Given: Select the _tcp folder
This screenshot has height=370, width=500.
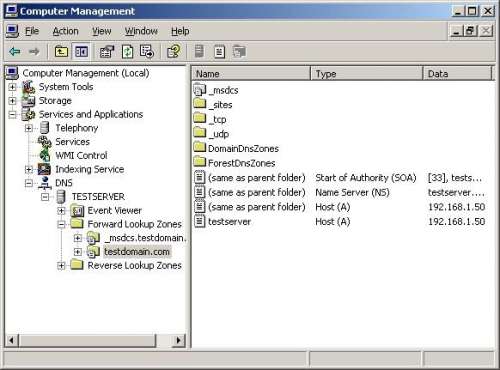Looking at the screenshot, I should tap(217, 120).
